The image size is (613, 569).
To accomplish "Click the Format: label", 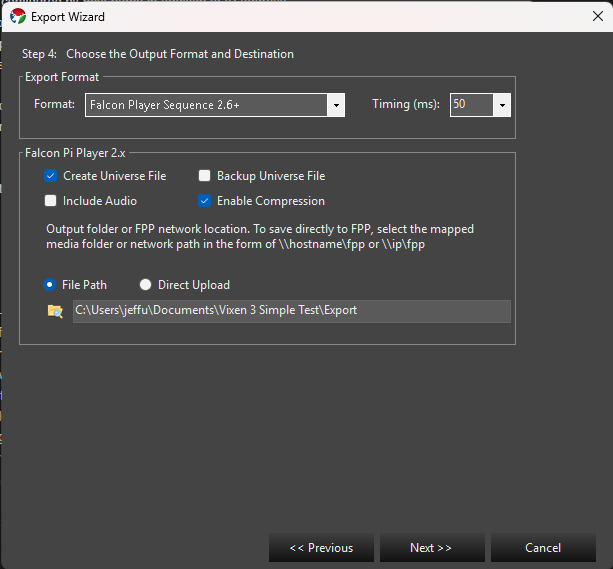I will tap(54, 104).
